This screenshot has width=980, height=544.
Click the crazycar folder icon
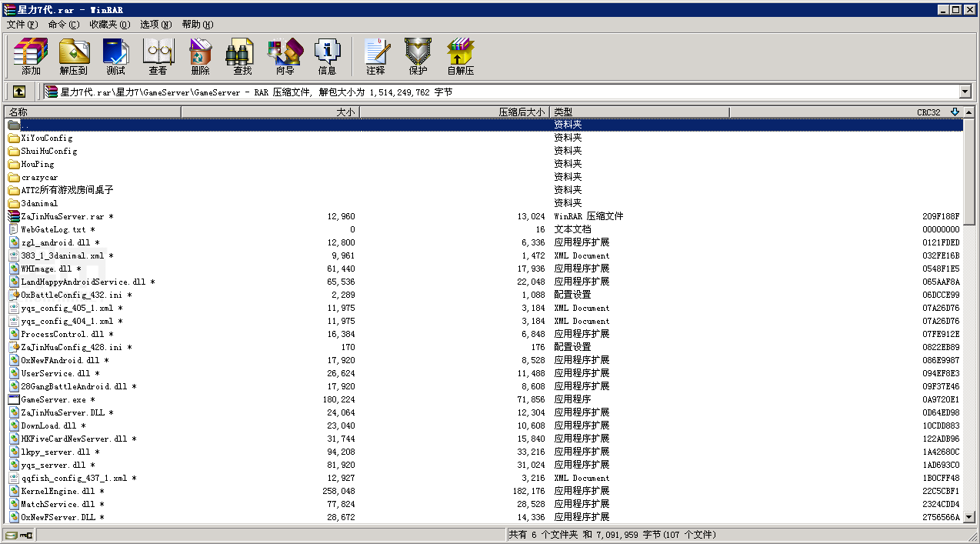pyautogui.click(x=14, y=177)
